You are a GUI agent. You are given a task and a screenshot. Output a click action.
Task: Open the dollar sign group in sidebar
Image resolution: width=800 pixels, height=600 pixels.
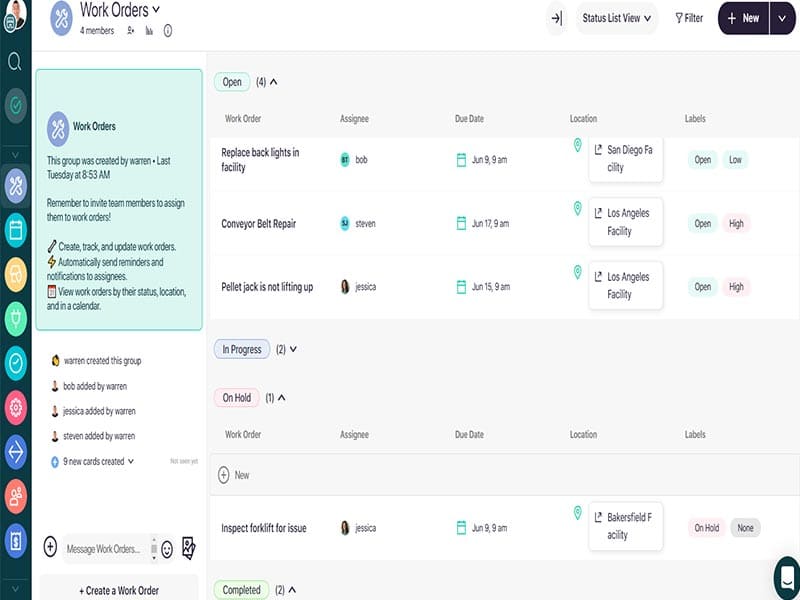[x=15, y=541]
